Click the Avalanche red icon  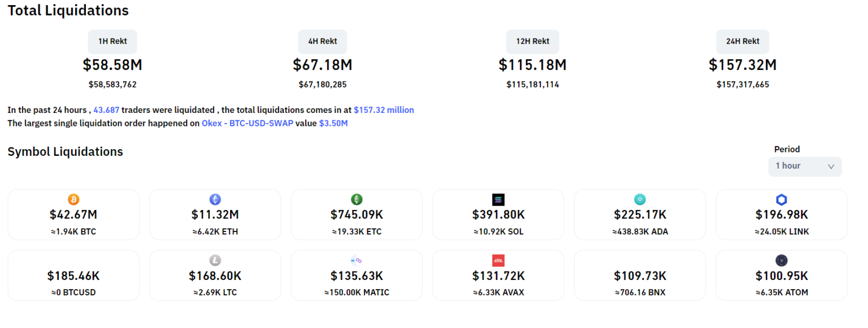point(498,260)
